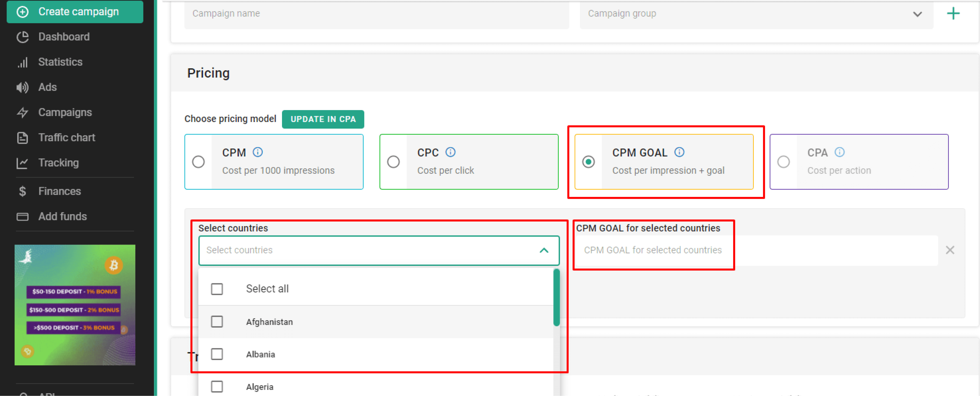Viewport: 980px width, 396px height.
Task: Click the plus icon beside Campaign group
Action: pyautogui.click(x=953, y=14)
